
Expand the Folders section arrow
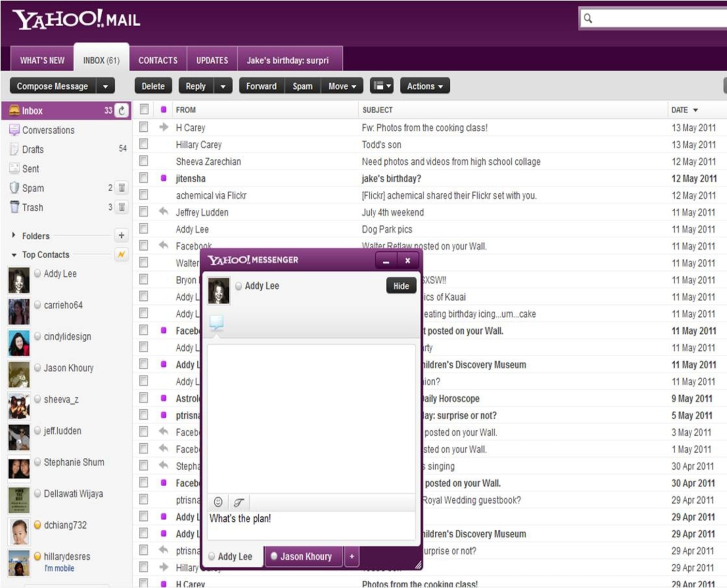pos(14,235)
